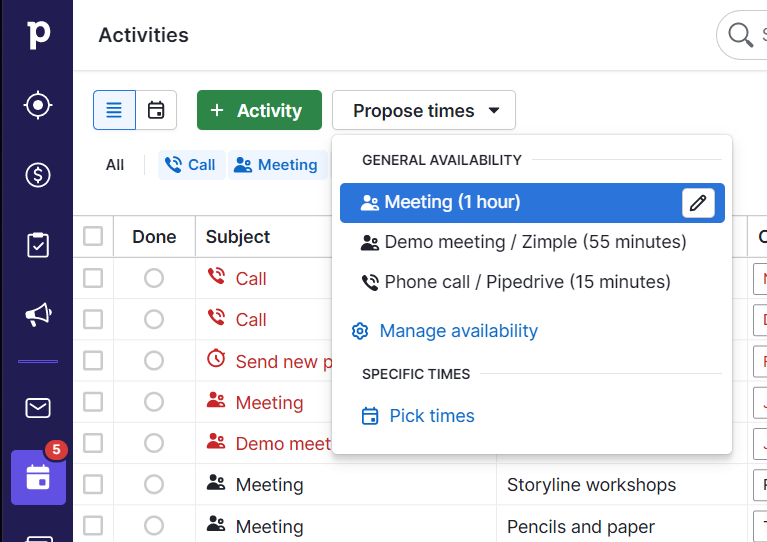
Task: Open Campaigns megaphone icon
Action: click(38, 315)
